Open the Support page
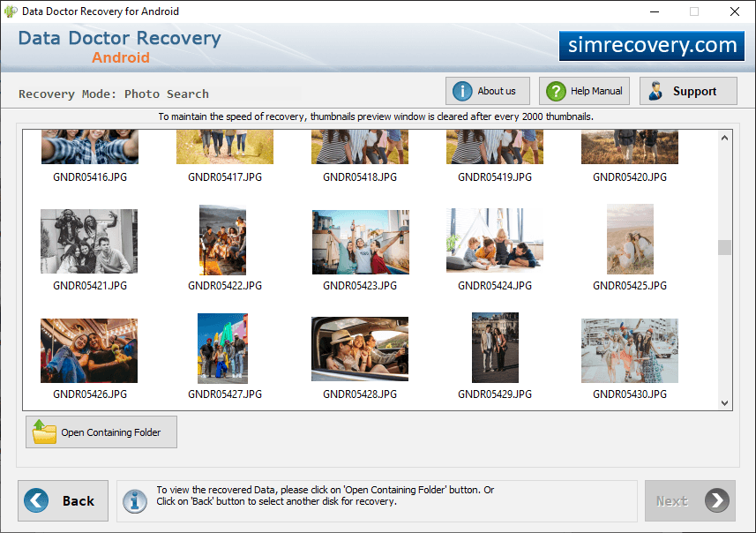The height and width of the screenshot is (533, 756). [x=688, y=91]
